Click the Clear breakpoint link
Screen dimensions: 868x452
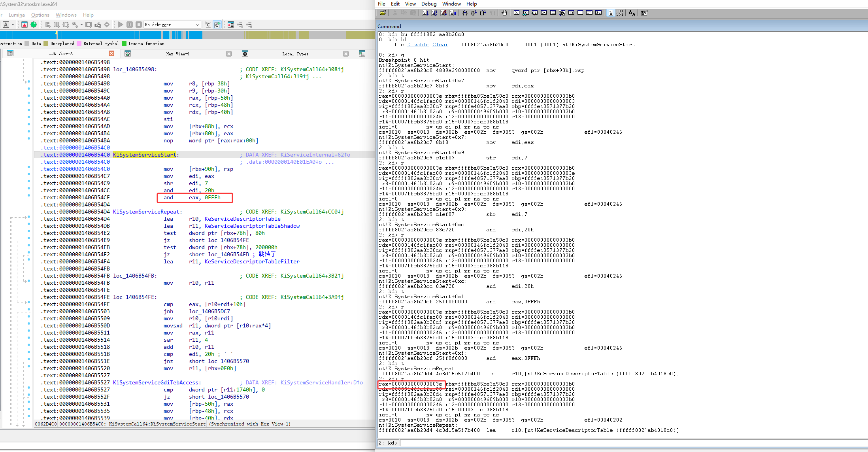(x=440, y=45)
